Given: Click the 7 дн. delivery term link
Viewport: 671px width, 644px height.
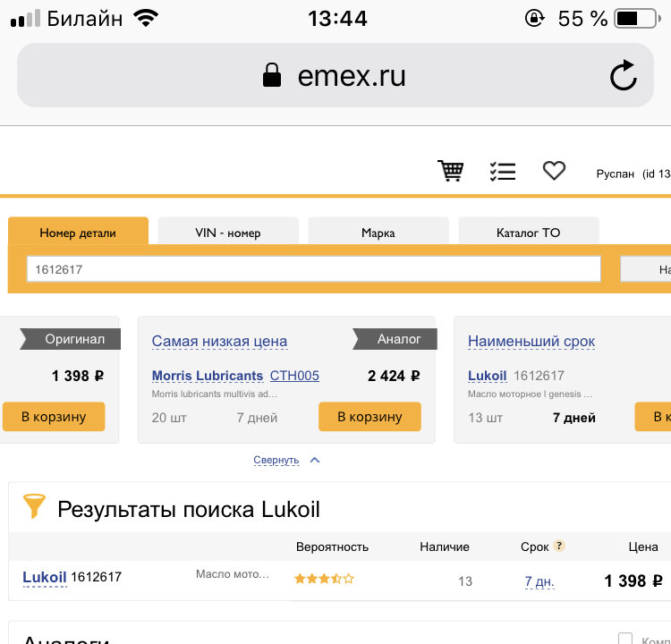Looking at the screenshot, I should pos(539,581).
